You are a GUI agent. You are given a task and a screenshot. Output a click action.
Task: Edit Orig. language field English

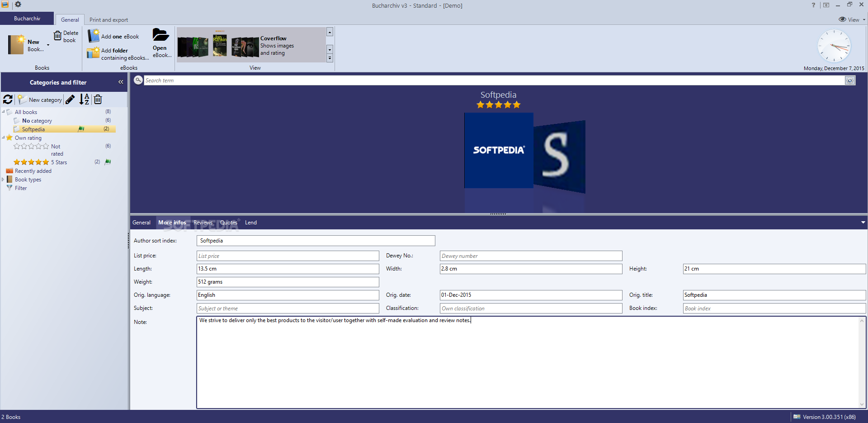click(288, 295)
